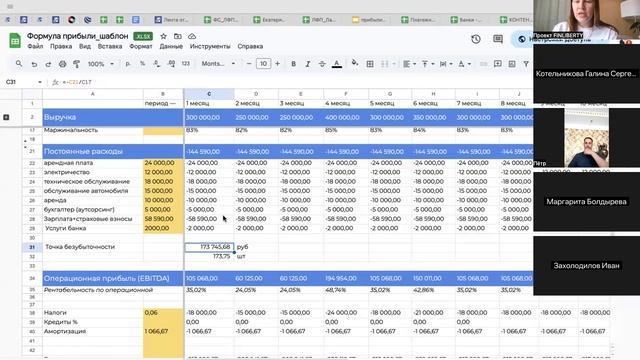Select column C header

click(x=209, y=94)
